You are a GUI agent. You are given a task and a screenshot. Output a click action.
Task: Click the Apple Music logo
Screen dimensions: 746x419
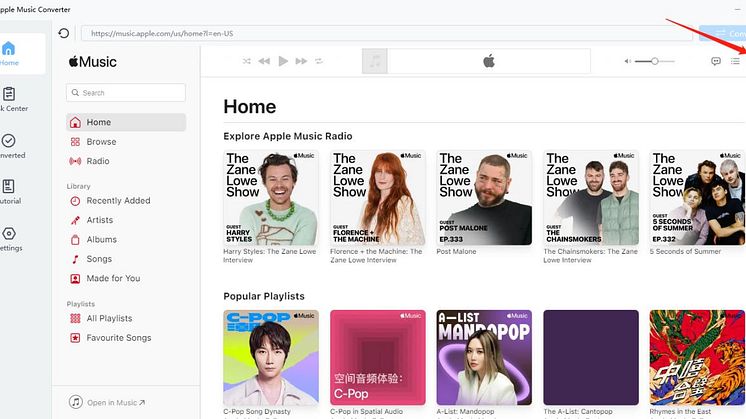click(93, 62)
